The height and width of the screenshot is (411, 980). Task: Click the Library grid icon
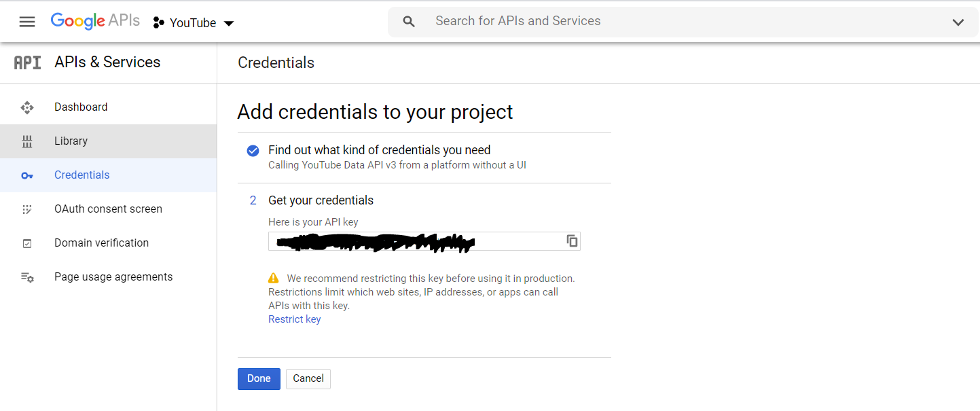click(26, 141)
